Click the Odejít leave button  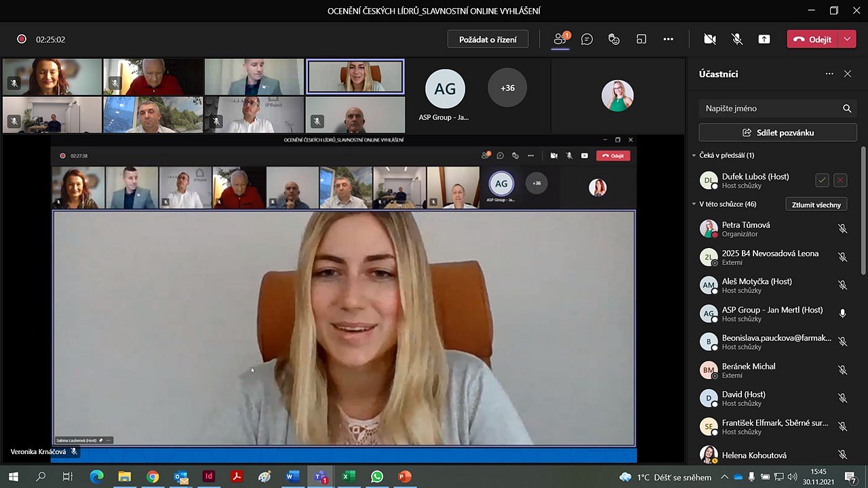pos(812,39)
